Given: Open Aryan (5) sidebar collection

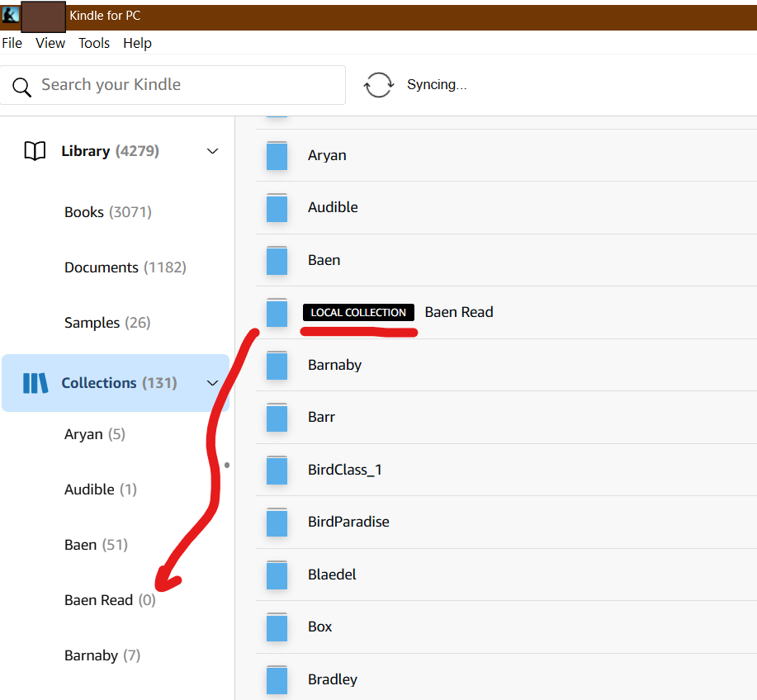Looking at the screenshot, I should 95,434.
